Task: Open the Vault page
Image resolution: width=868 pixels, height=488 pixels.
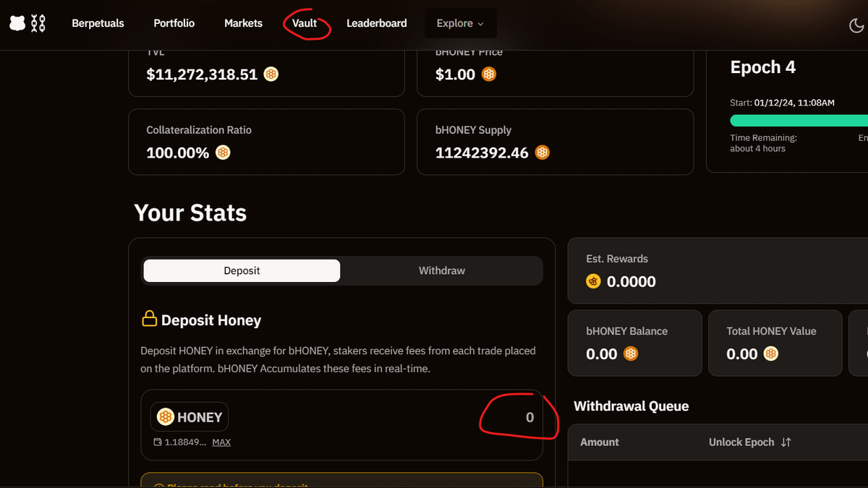Action: (305, 23)
